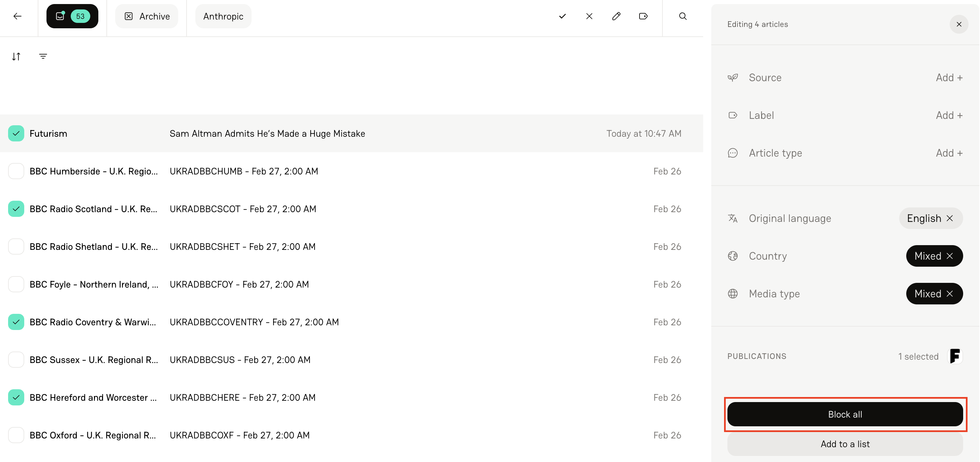The height and width of the screenshot is (462, 980).
Task: Expand Add + to set a Source
Action: click(949, 77)
